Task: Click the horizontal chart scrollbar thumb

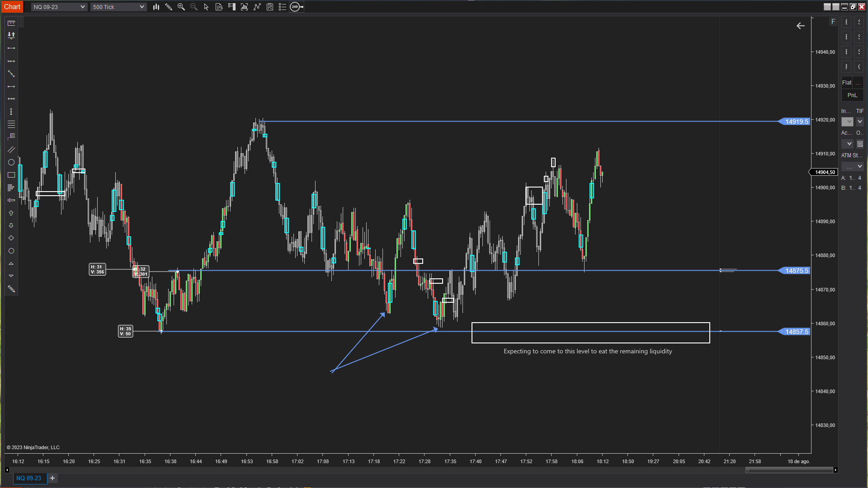Action: [x=789, y=470]
